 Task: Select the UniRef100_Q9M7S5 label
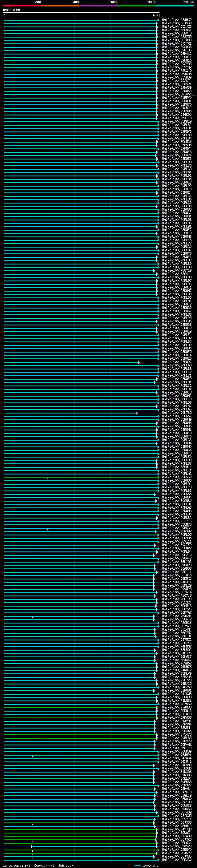[177, 413]
